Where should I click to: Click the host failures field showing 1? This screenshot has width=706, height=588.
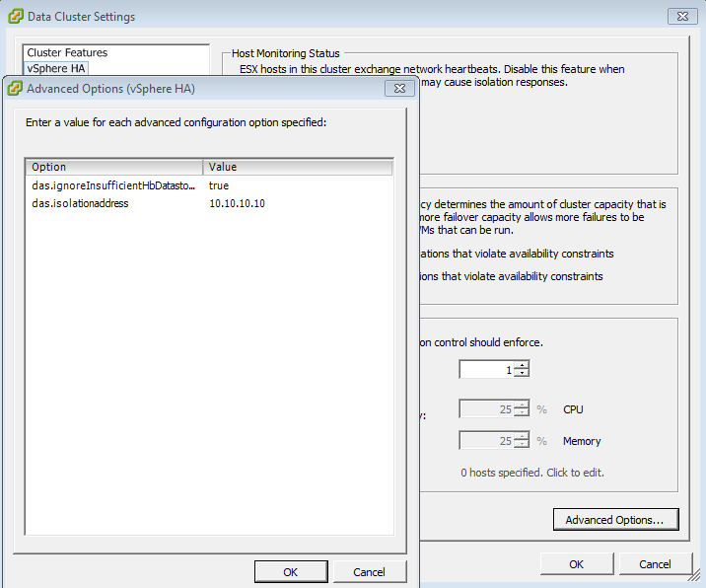487,369
